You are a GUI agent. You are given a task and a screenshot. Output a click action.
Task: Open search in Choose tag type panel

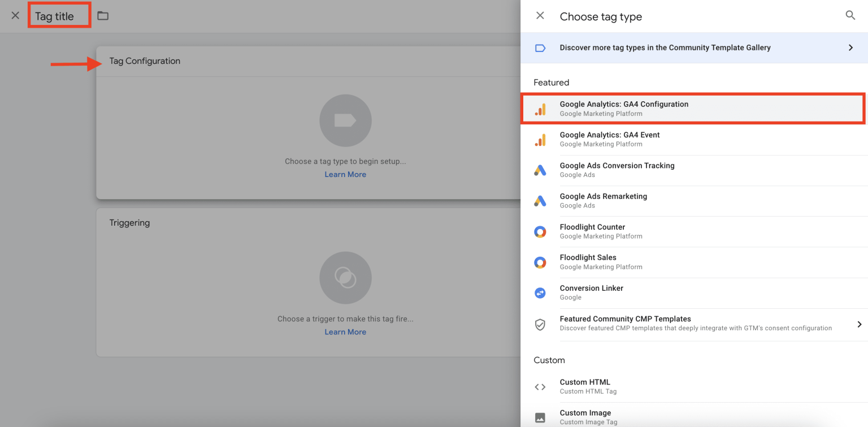coord(850,16)
